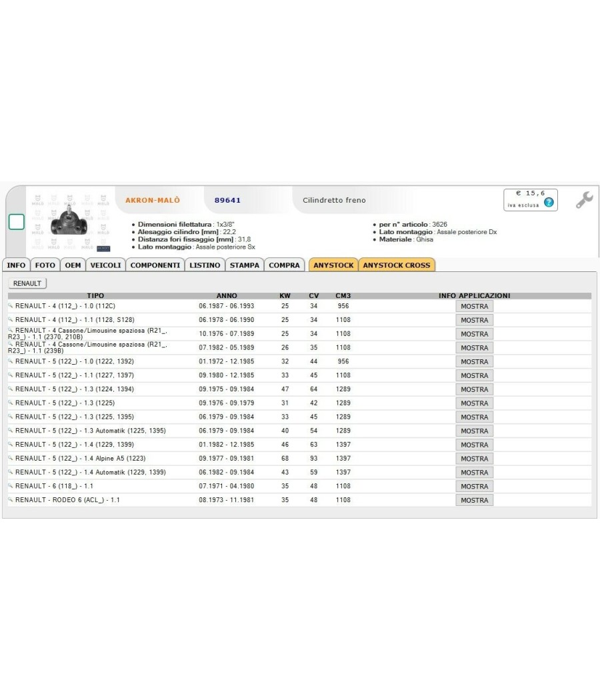600x700 pixels.
Task: Click magnifier icon for RENAULT 6 (118_) 1.1
Action: 10,486
